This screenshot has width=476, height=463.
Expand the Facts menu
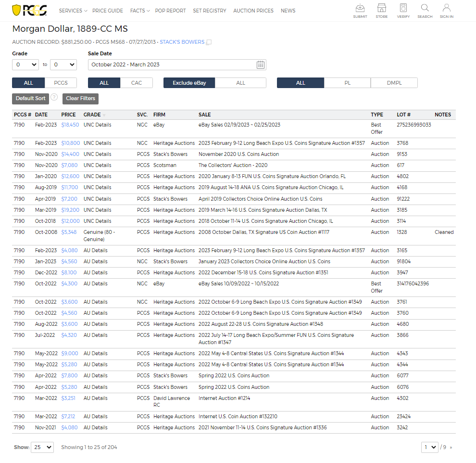pos(140,11)
